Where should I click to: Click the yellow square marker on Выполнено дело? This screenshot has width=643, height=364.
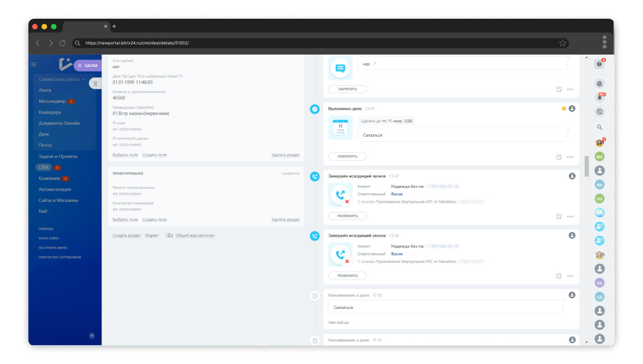[564, 109]
